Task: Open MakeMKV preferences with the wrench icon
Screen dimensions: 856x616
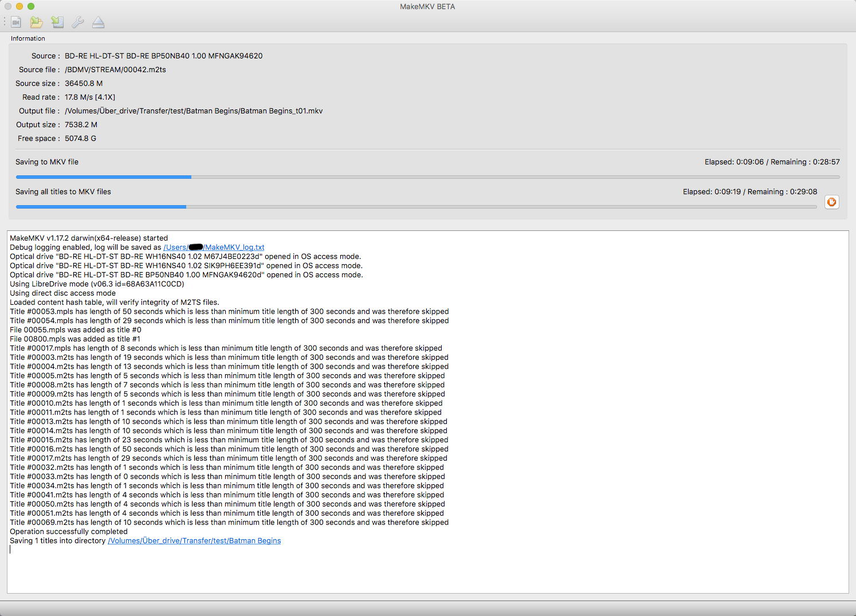Action: pyautogui.click(x=78, y=22)
